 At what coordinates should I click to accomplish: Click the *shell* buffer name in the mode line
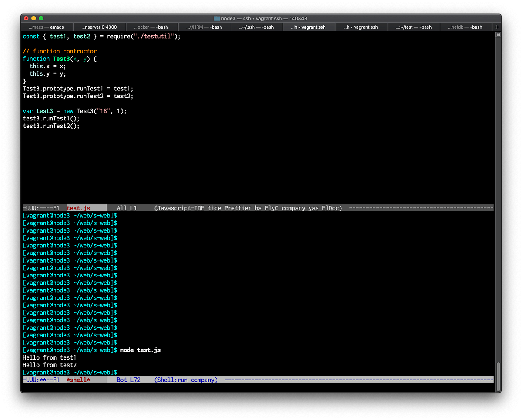click(78, 380)
